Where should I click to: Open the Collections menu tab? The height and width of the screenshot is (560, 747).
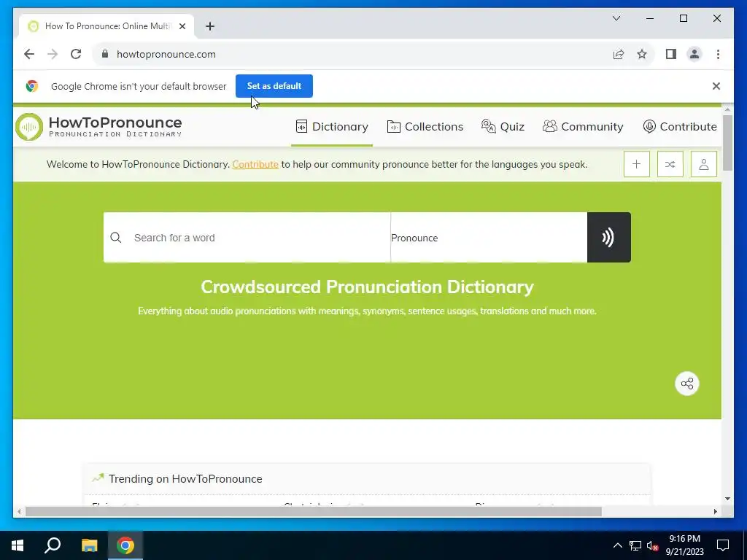pos(425,127)
